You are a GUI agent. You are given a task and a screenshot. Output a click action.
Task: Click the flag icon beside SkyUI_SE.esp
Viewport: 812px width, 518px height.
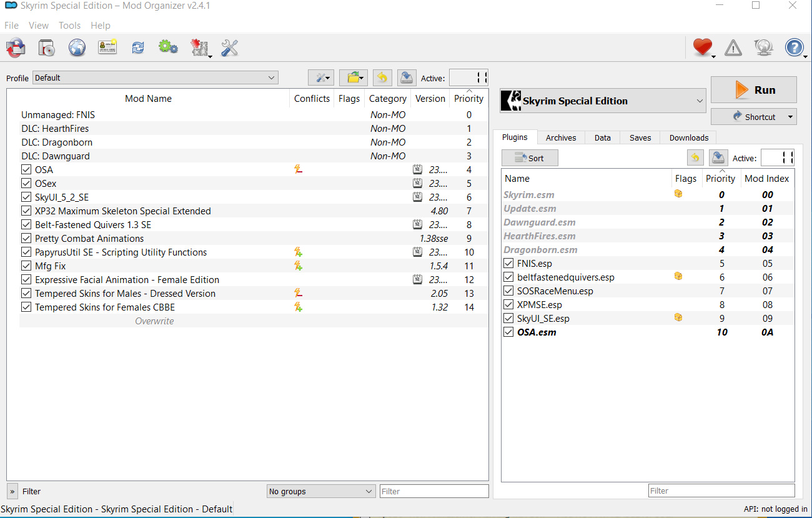678,317
